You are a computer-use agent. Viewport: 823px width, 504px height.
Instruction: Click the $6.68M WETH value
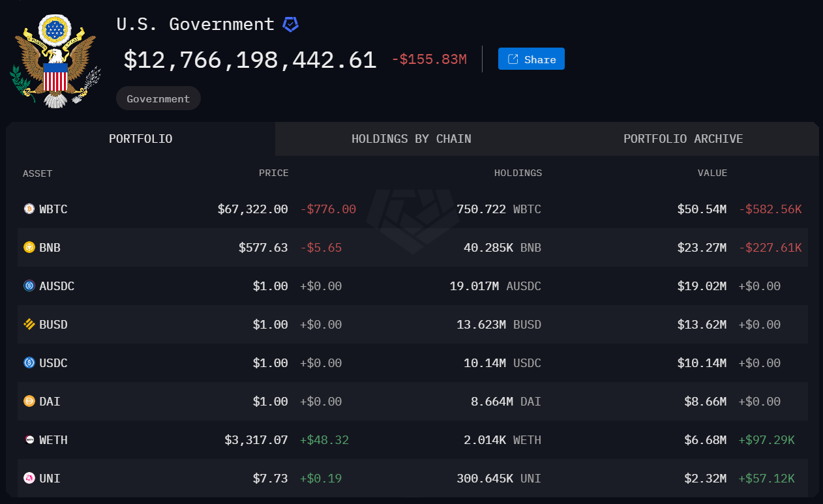706,440
